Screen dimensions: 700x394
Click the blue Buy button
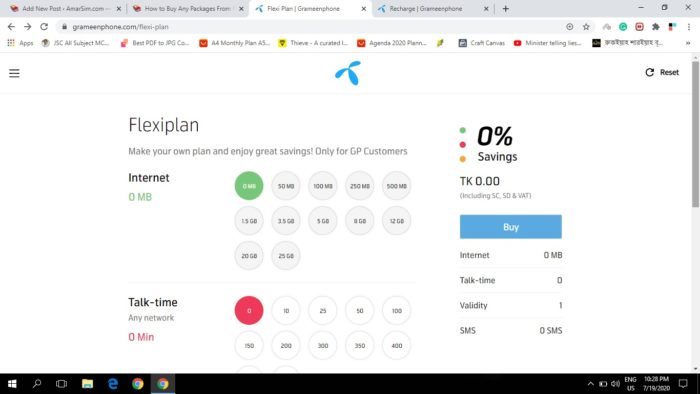point(511,227)
